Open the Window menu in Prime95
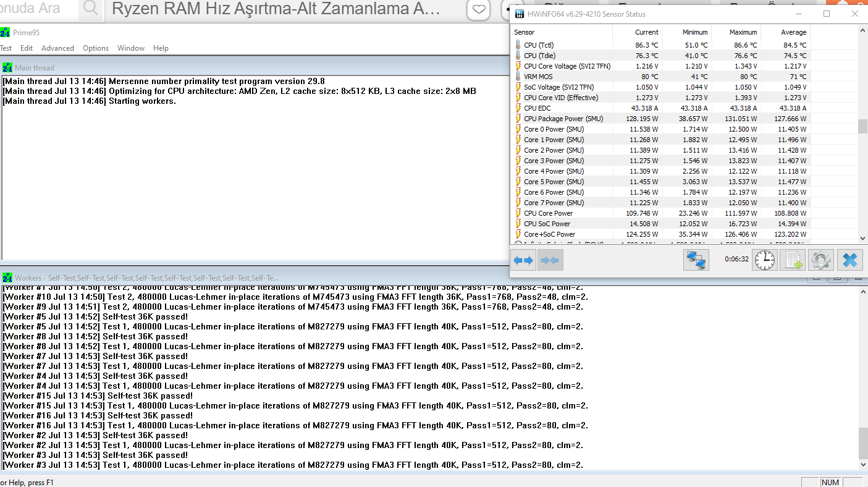 point(131,48)
